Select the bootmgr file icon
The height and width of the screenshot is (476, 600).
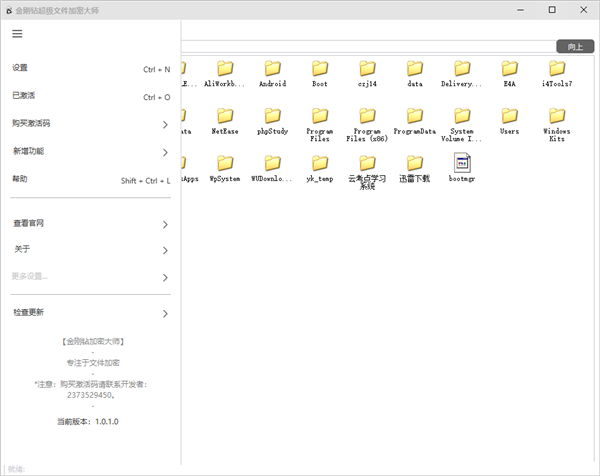(x=463, y=163)
